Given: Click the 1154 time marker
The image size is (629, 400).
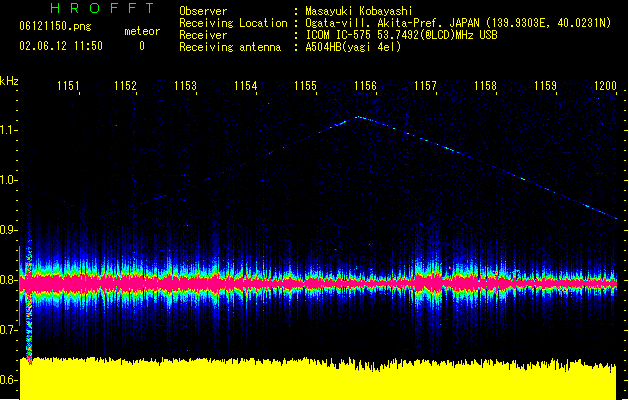Looking at the screenshot, I should coord(246,86).
